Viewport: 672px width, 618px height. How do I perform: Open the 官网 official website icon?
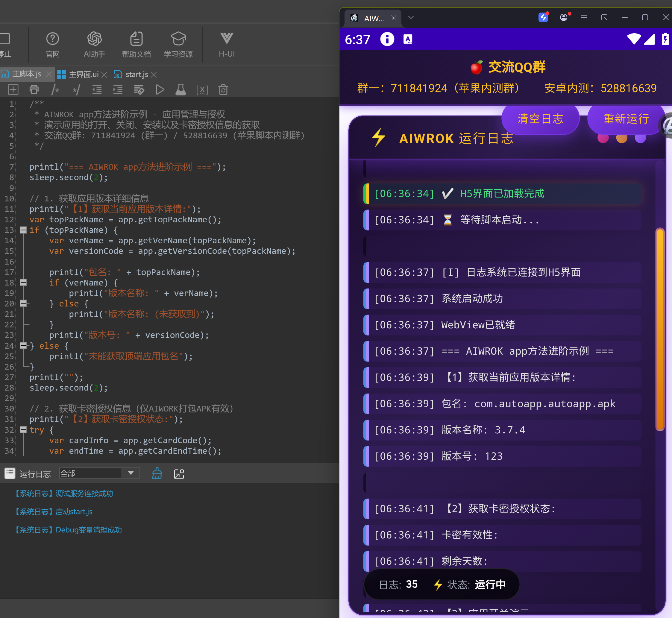pos(52,45)
